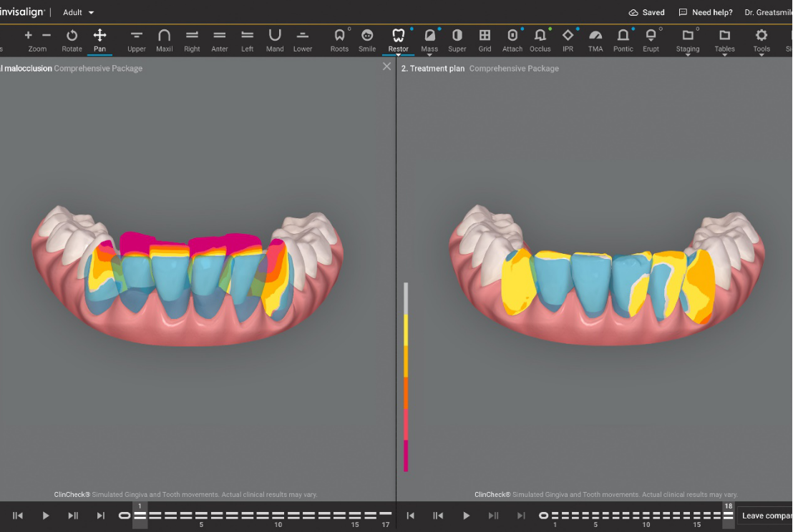Toggle the Restor tool

[x=399, y=41]
